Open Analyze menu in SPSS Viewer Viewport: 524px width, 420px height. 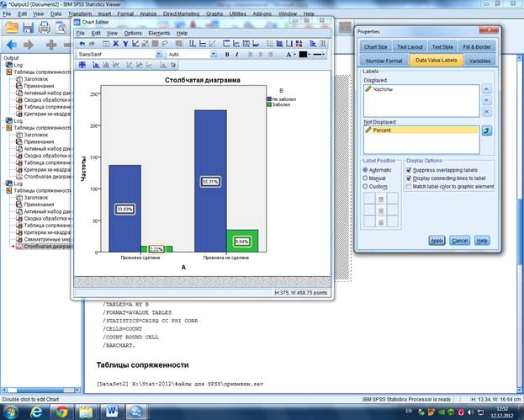point(148,13)
